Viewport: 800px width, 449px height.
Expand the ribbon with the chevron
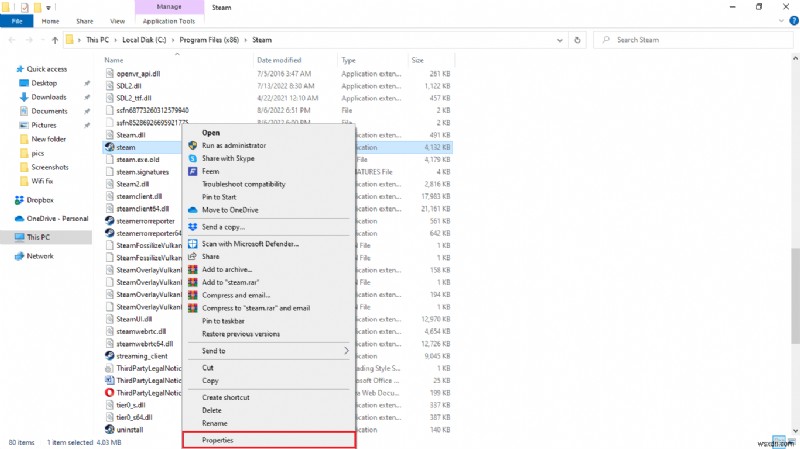[782, 21]
